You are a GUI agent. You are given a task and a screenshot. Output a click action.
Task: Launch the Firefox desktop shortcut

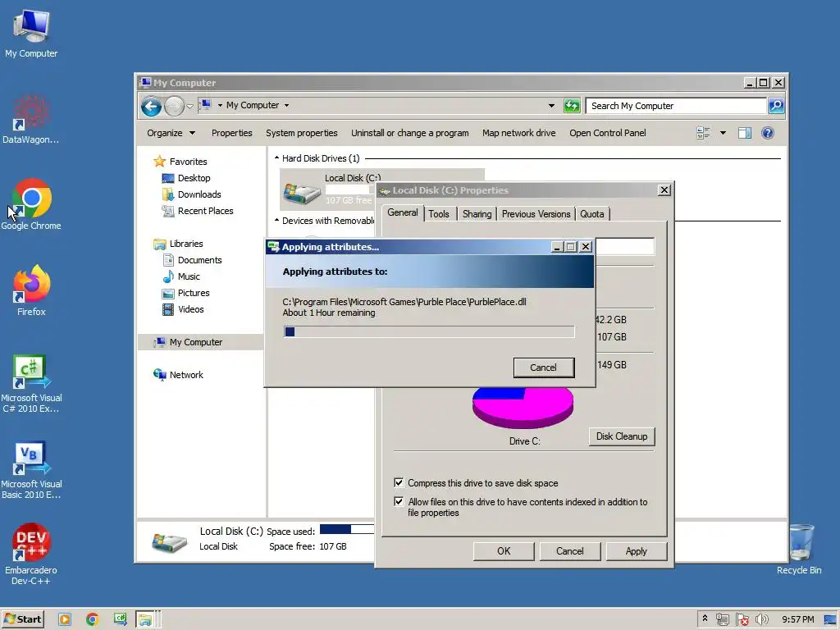(31, 290)
